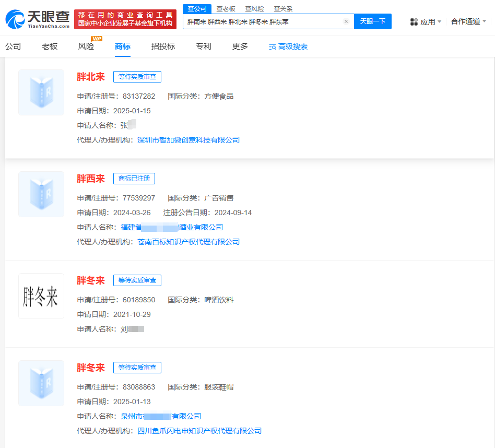This screenshot has height=448, width=495.
Task: Select the 专利 tab
Action: pos(203,46)
